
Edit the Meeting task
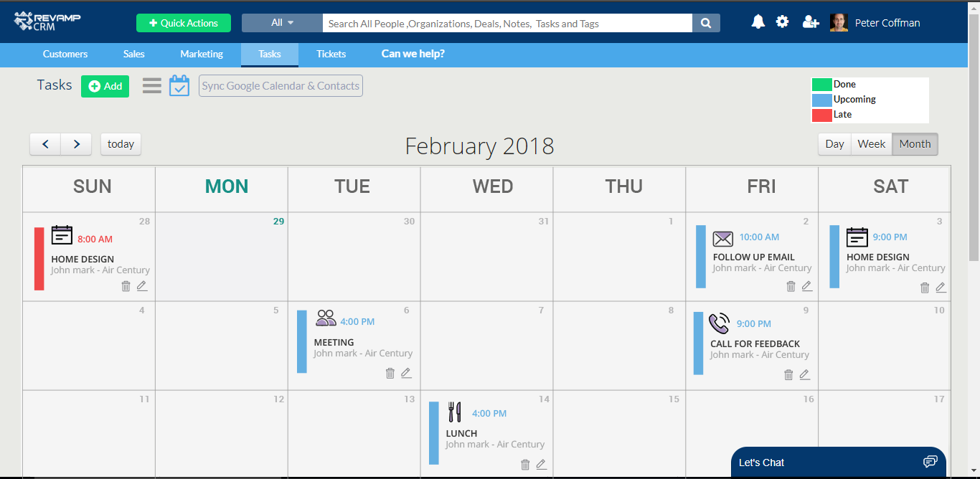tap(406, 373)
